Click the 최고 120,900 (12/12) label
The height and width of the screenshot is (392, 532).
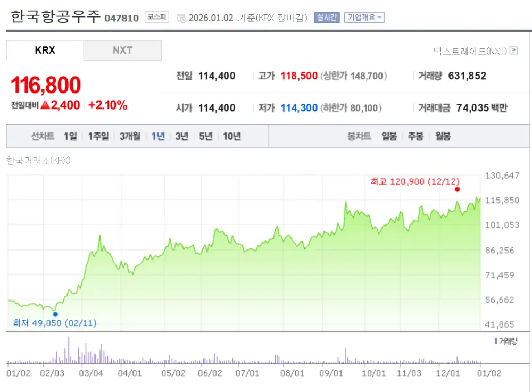coord(415,181)
